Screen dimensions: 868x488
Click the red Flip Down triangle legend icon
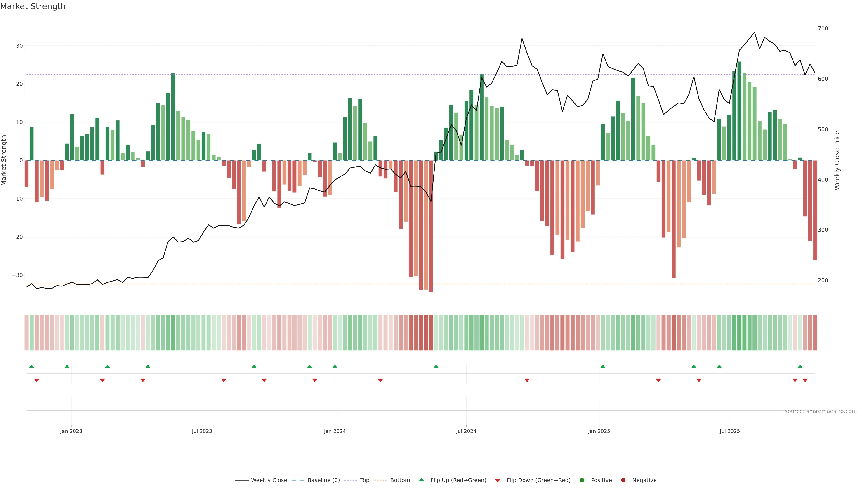click(x=498, y=481)
